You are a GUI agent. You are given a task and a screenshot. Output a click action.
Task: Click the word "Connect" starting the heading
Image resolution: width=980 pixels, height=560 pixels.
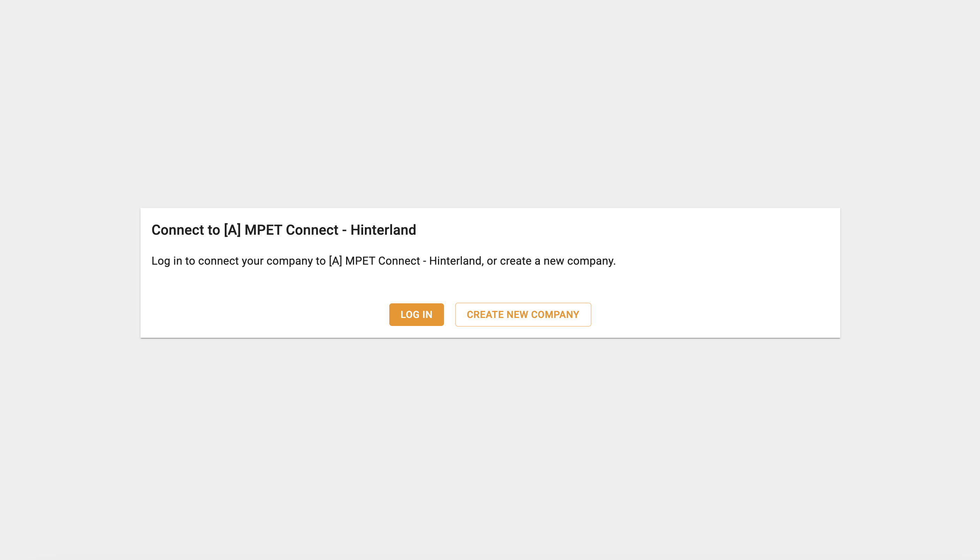178,230
